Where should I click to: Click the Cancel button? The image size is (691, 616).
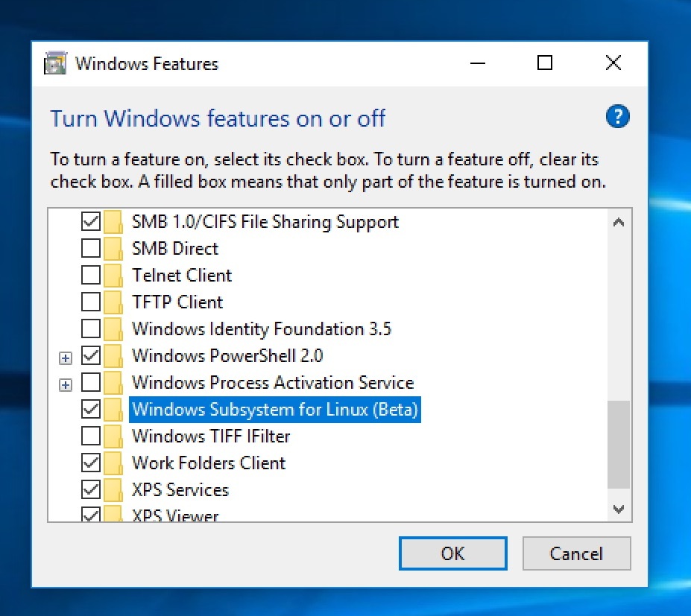(576, 553)
